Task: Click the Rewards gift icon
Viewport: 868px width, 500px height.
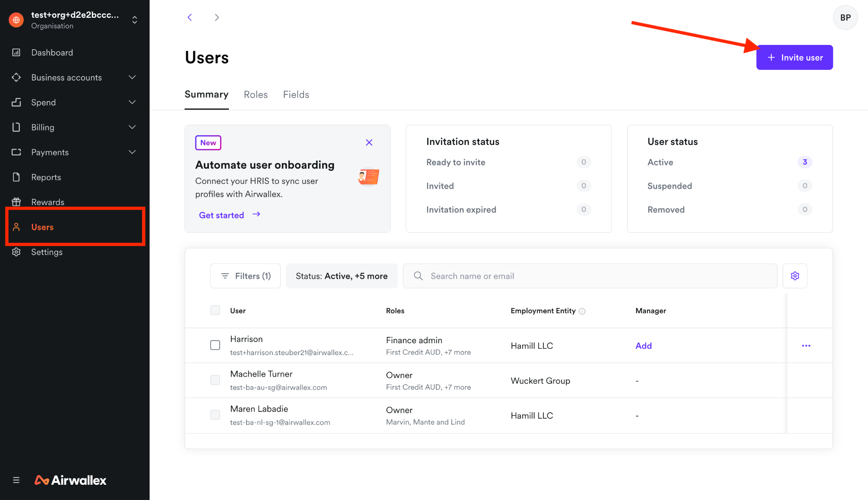Action: point(16,202)
